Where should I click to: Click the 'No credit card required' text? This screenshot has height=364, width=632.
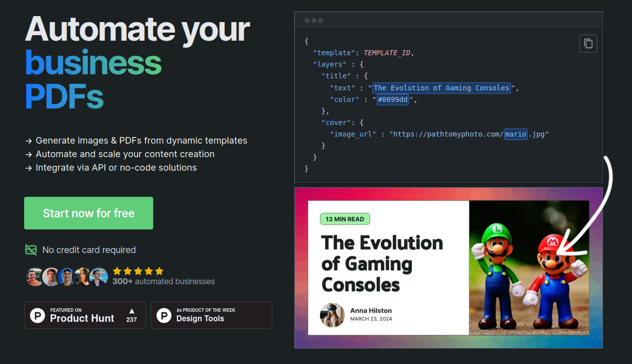pyautogui.click(x=89, y=250)
